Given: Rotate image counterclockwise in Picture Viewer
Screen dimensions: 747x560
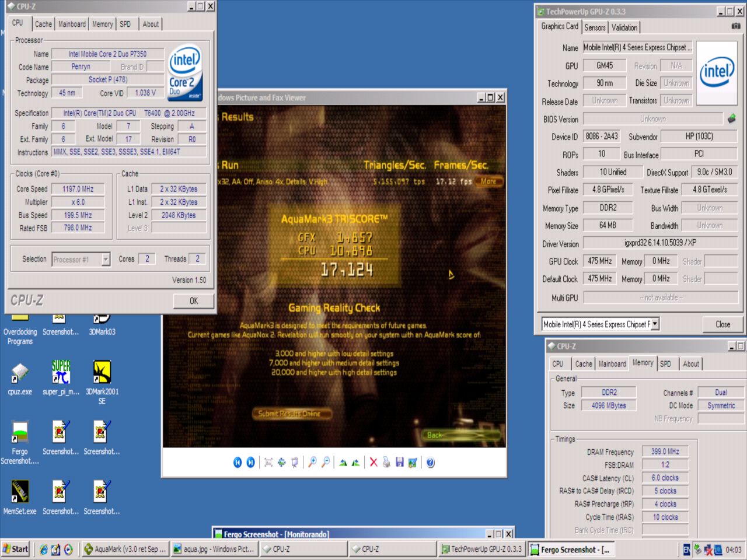Looking at the screenshot, I should point(355,463).
